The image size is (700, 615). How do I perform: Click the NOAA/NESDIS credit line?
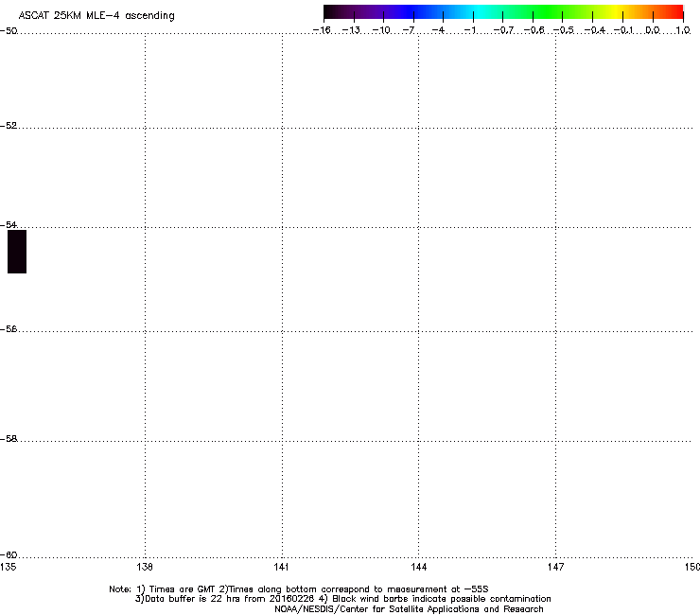point(409,608)
